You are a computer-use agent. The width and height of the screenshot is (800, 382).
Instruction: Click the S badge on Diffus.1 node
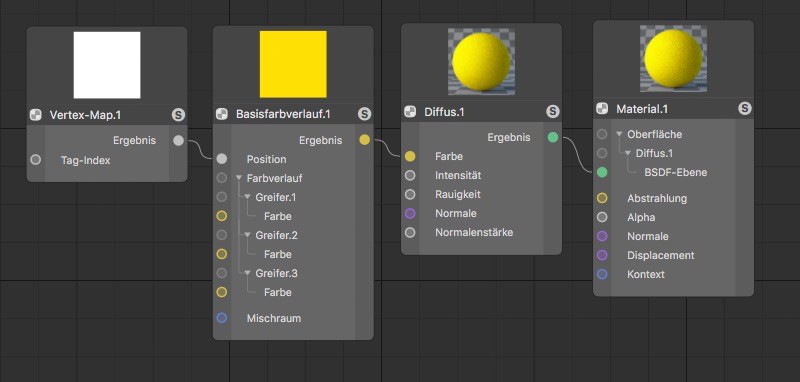pyautogui.click(x=553, y=112)
